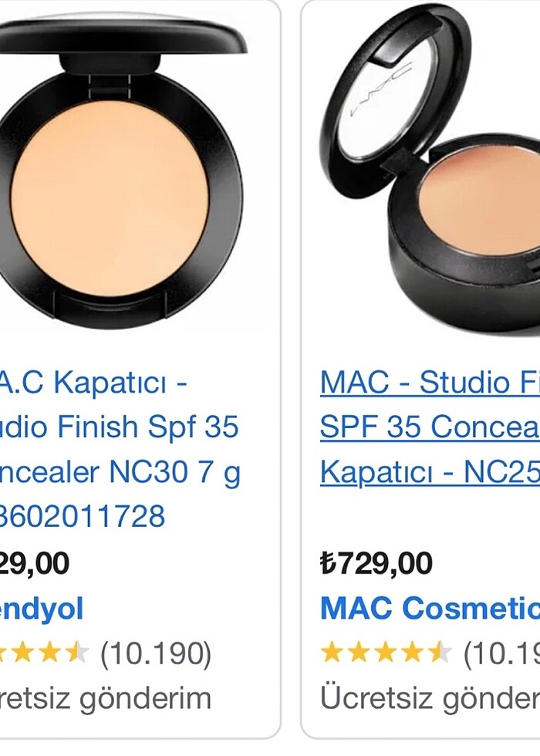
Task: Click the price on the Trendyol card
Action: pos(35,563)
